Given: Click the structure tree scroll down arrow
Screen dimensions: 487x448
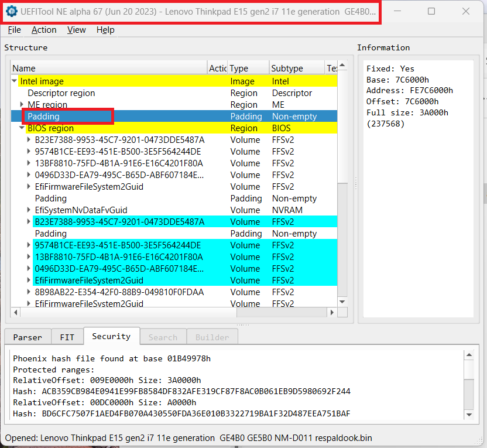Looking at the screenshot, I should [x=342, y=302].
